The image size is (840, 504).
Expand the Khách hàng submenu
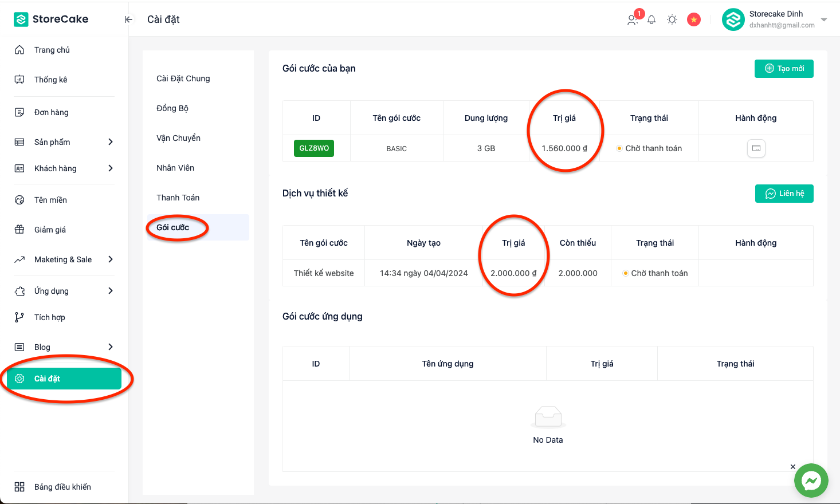click(110, 168)
